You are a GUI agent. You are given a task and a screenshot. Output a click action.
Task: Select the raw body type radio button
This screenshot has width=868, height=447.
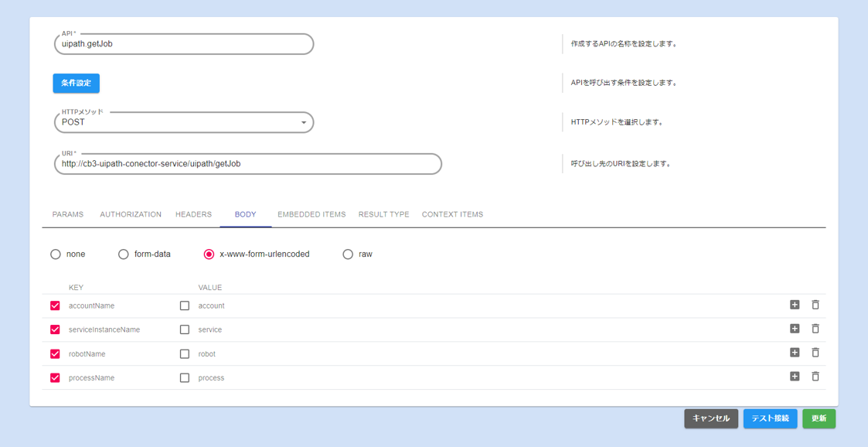click(348, 254)
